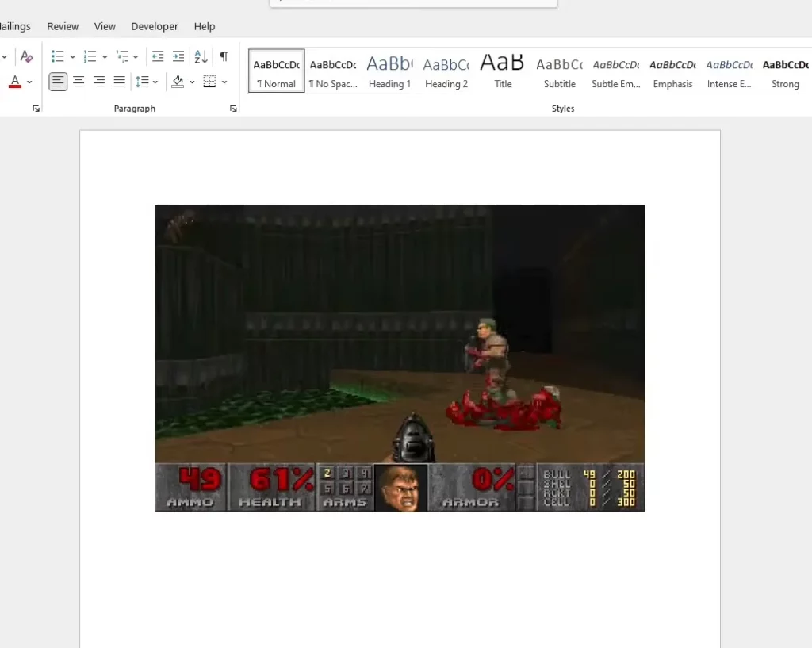This screenshot has height=648, width=812.
Task: Click the search box at top
Action: (x=413, y=3)
